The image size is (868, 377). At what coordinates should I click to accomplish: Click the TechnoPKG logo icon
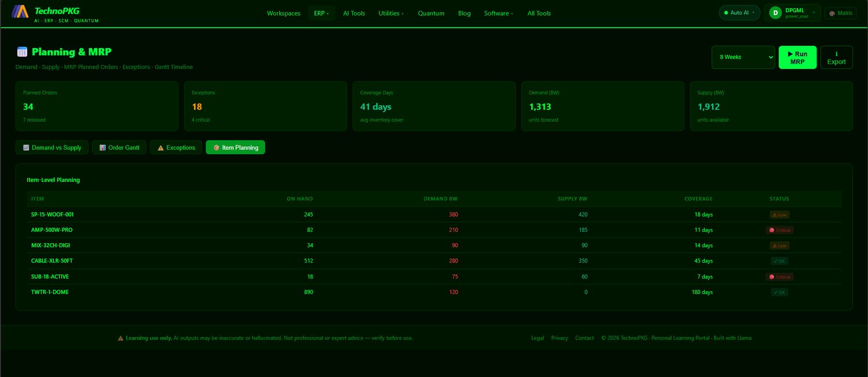click(x=20, y=11)
